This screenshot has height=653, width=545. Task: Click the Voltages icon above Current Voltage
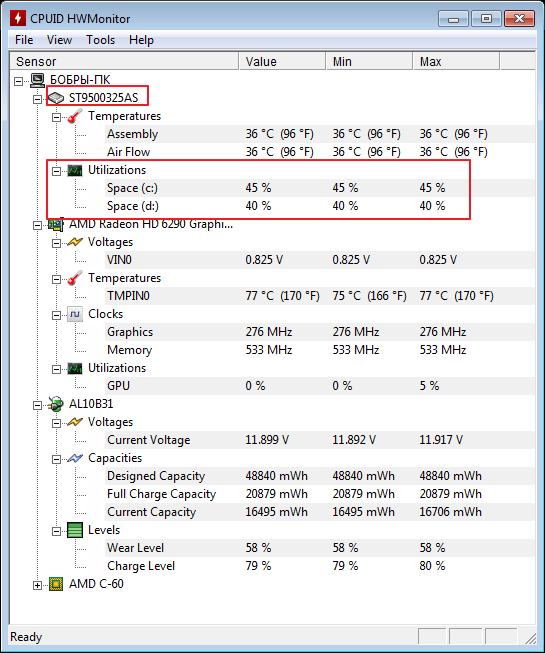[x=75, y=422]
